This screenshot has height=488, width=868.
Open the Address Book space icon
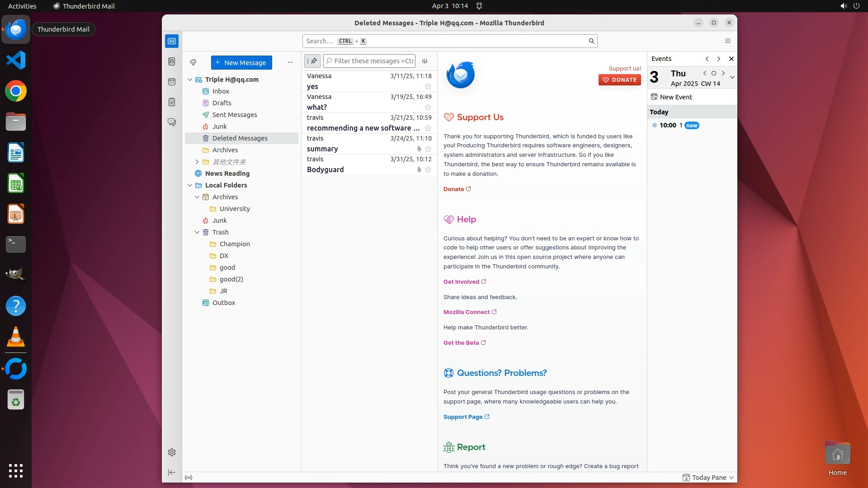click(x=172, y=61)
